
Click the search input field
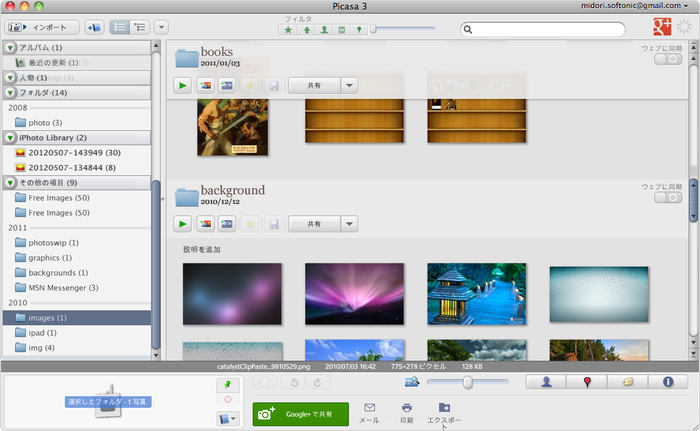point(542,29)
